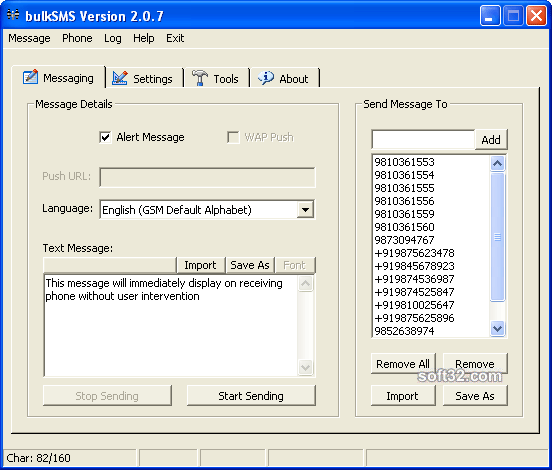Click the About tab info icon

(x=265, y=78)
